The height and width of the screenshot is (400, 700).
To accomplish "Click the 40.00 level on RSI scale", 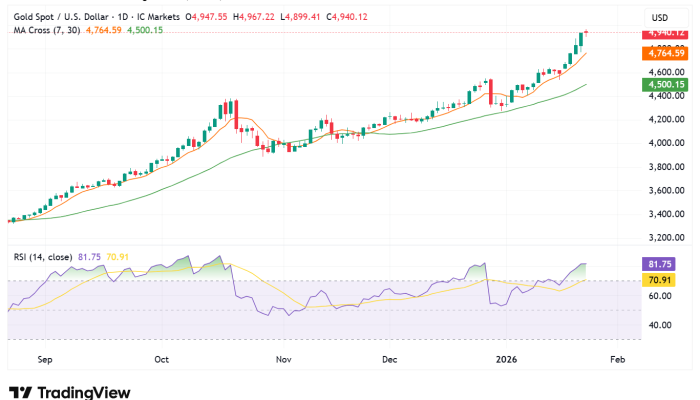I will pos(659,325).
